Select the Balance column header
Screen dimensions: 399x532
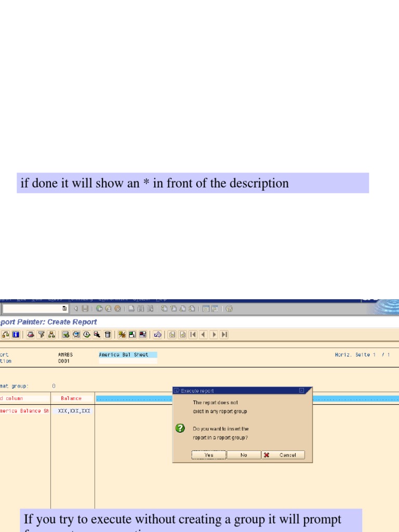[72, 398]
